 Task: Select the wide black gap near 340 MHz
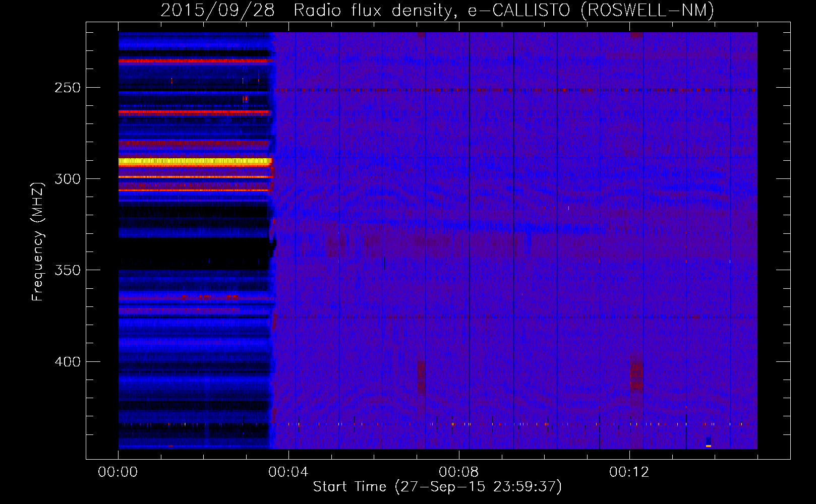[195, 252]
